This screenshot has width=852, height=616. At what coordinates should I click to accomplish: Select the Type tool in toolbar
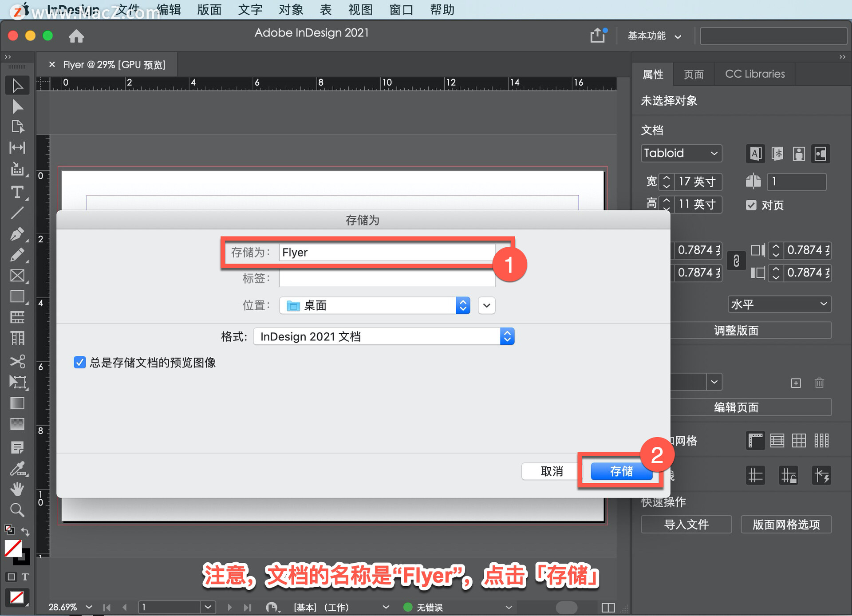pos(17,192)
